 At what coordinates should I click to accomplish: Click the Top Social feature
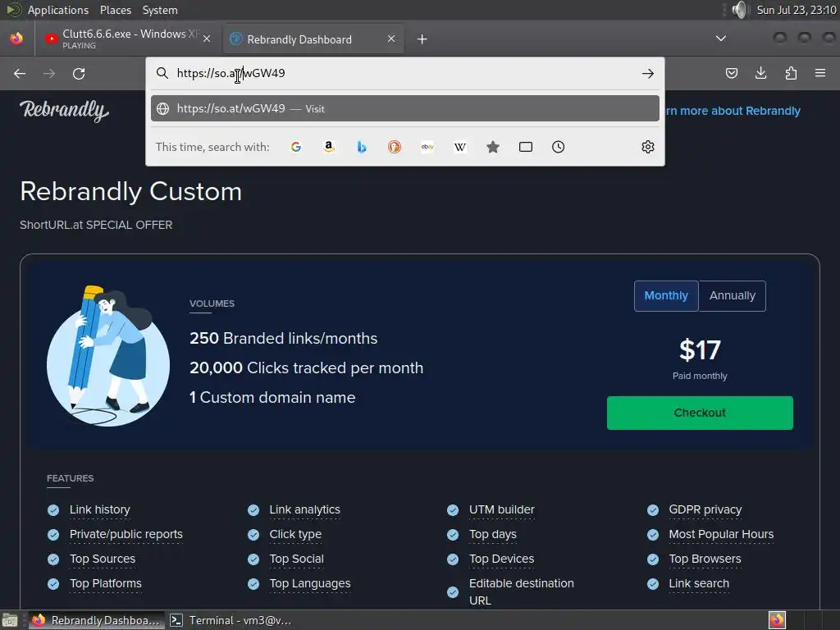point(296,559)
